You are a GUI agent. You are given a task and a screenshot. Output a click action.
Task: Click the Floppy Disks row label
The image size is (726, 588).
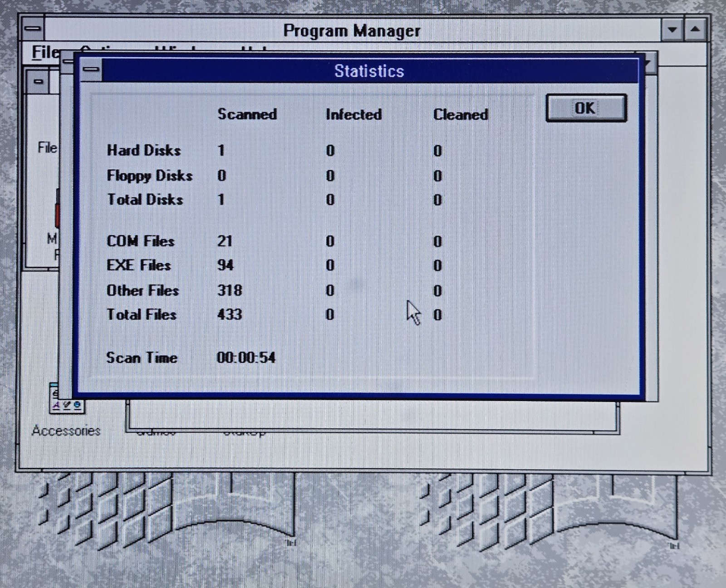pos(150,176)
